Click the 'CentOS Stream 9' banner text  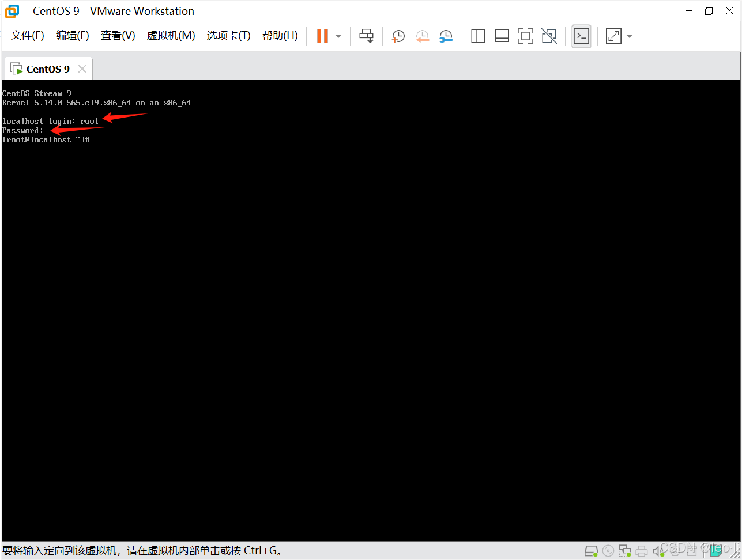(x=36, y=93)
